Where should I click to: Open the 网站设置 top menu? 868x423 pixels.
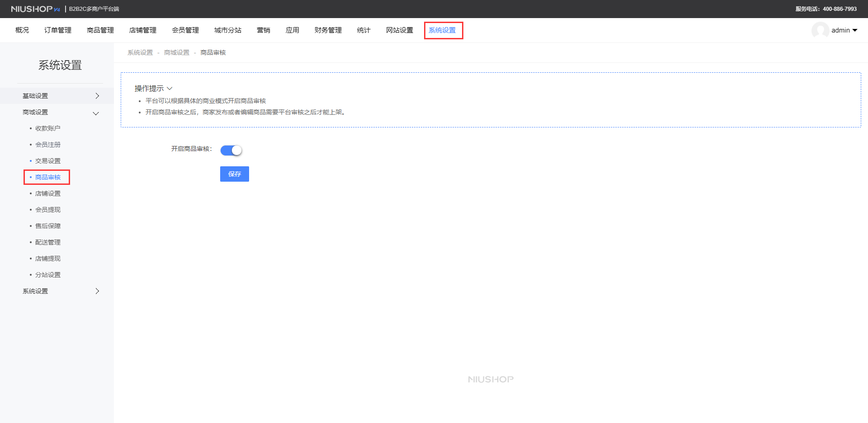tap(400, 30)
